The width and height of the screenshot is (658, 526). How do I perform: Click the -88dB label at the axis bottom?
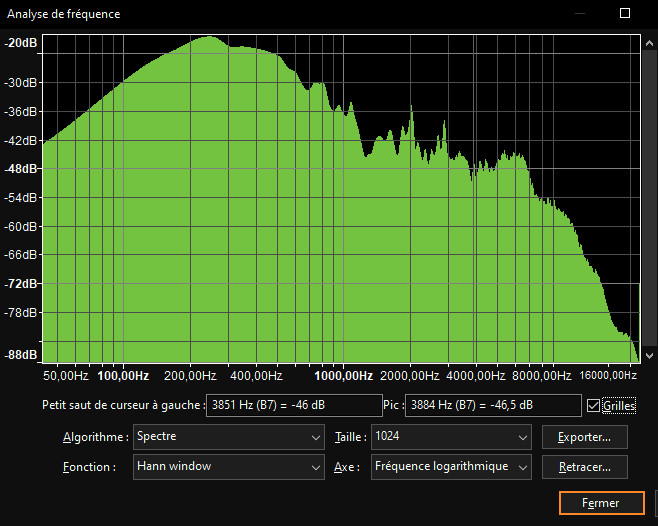[21, 355]
